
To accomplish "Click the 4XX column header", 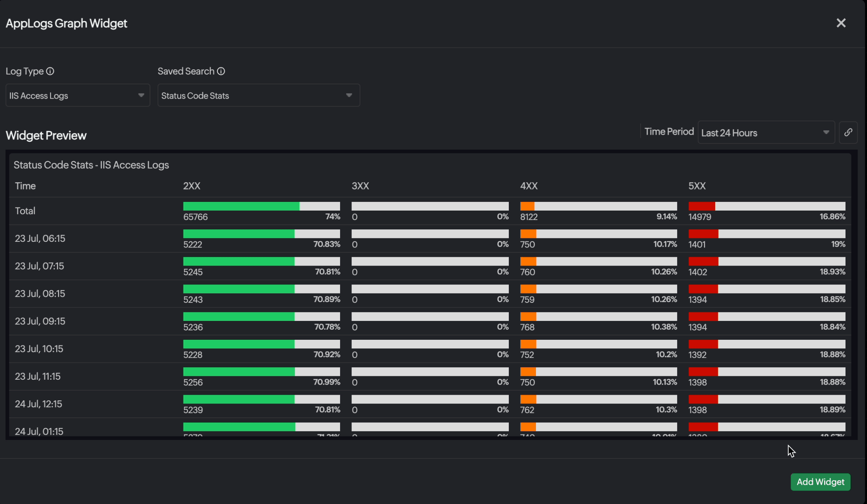I will click(529, 186).
